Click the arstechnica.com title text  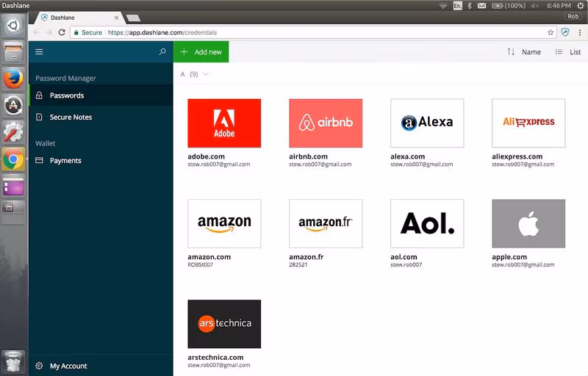[215, 358]
